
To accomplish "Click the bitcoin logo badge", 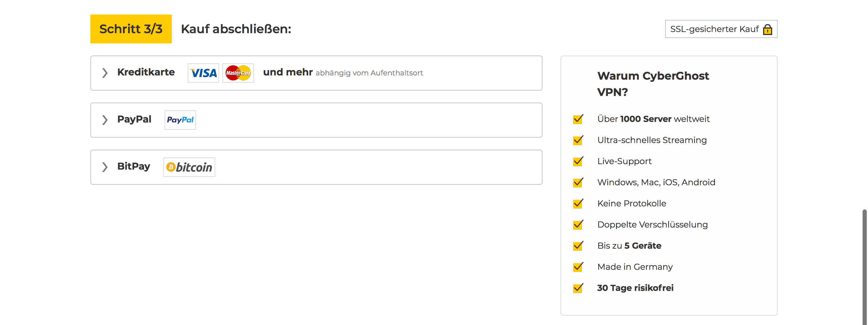I will pyautogui.click(x=189, y=167).
